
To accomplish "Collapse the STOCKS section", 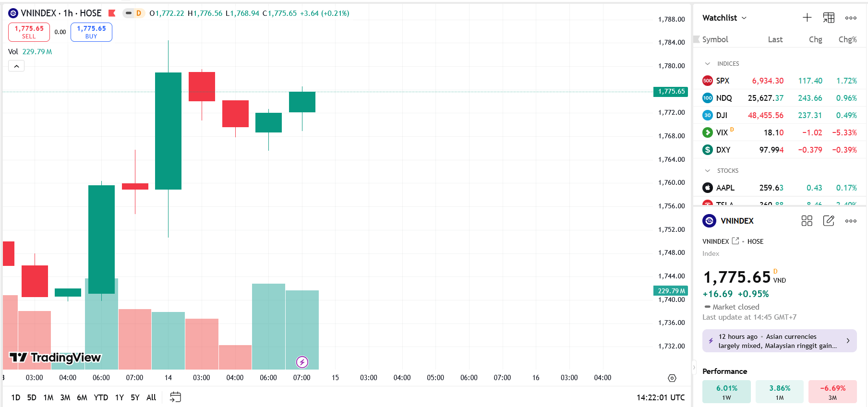I will pyautogui.click(x=708, y=171).
